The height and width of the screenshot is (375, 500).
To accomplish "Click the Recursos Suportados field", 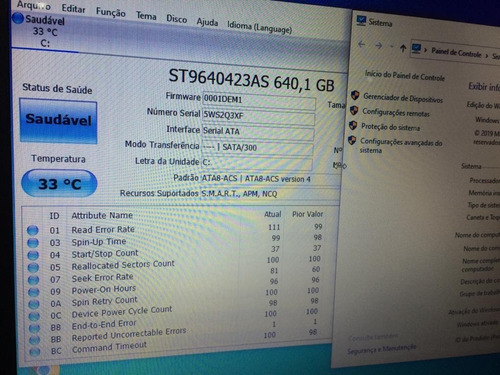I will point(270,194).
